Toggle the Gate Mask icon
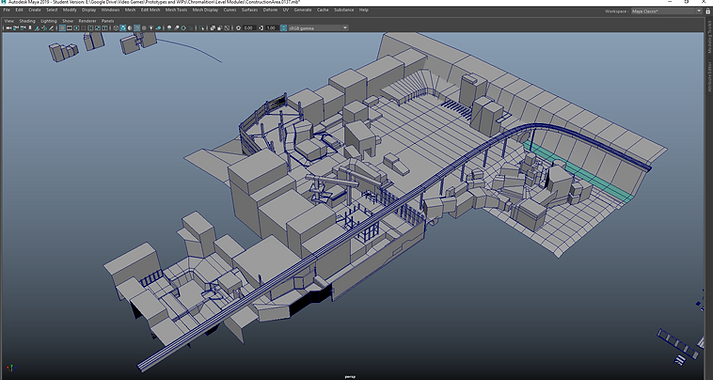 pyautogui.click(x=84, y=28)
